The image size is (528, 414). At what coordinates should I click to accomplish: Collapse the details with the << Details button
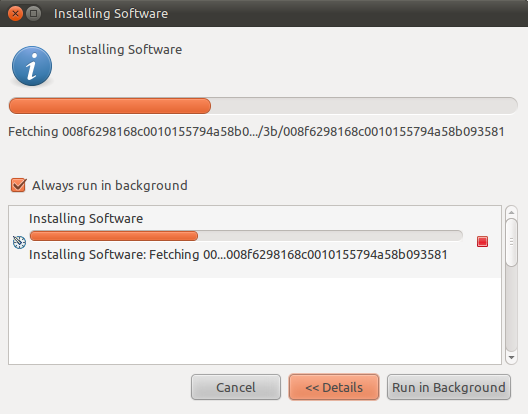coord(334,387)
